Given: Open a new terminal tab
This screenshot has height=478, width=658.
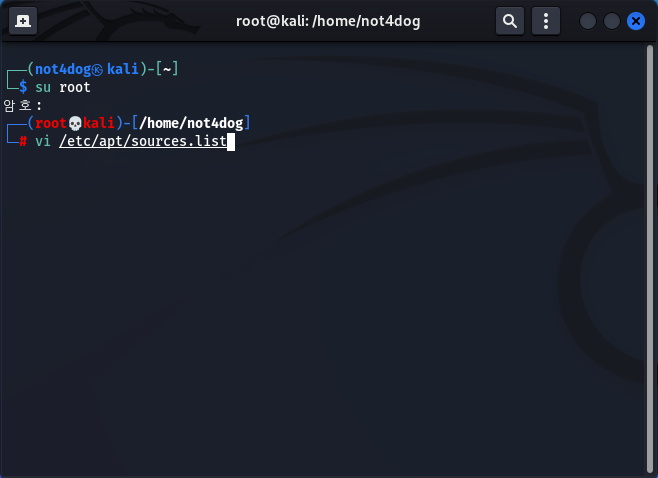Looking at the screenshot, I should pyautogui.click(x=23, y=21).
